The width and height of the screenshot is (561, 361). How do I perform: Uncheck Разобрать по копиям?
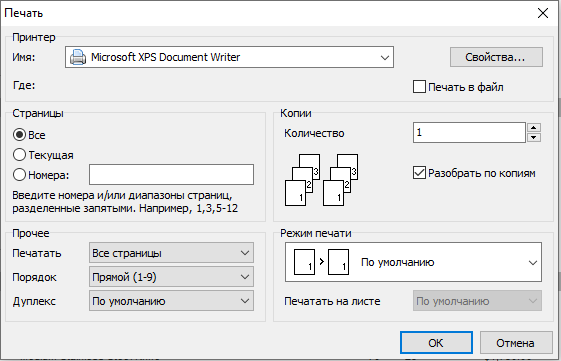click(x=419, y=173)
